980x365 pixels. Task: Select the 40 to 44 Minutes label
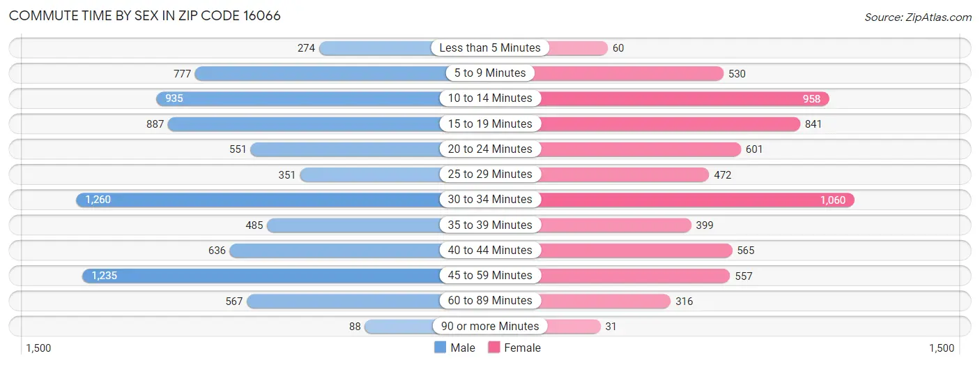[x=490, y=250]
